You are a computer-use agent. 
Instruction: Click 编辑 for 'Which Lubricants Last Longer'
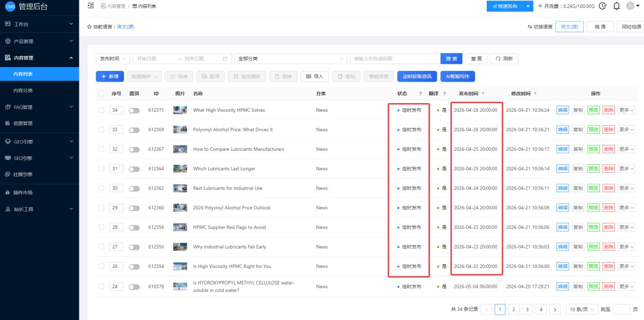562,169
